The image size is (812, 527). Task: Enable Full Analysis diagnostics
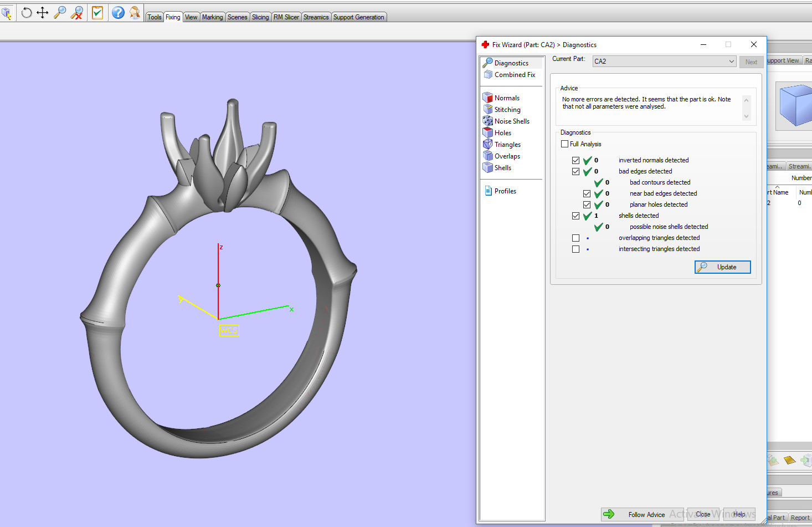[564, 144]
